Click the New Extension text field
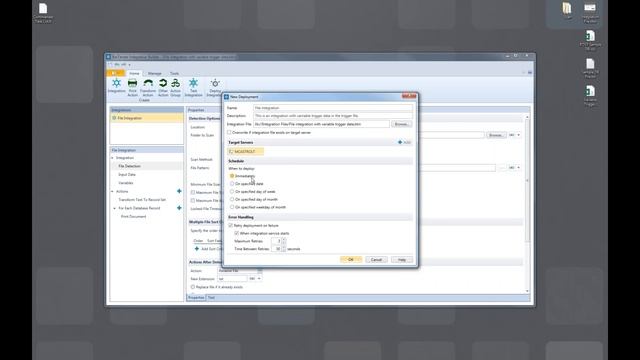The height and width of the screenshot is (360, 640). coord(232,278)
